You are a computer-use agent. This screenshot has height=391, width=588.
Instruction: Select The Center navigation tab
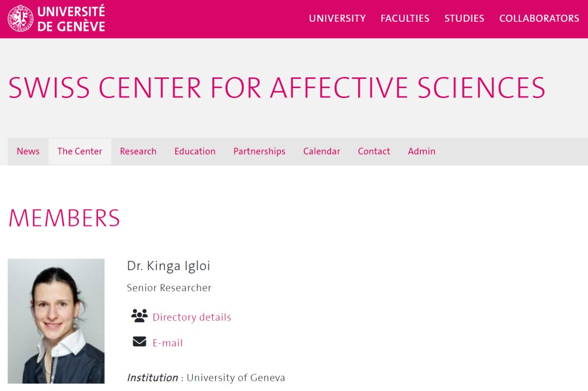[x=79, y=151]
